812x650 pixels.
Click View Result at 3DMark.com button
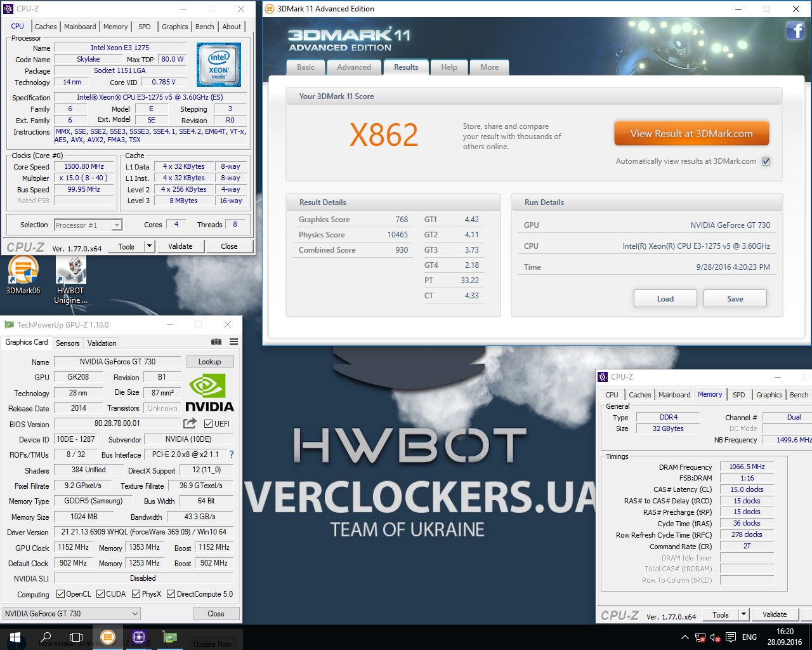[x=691, y=134]
